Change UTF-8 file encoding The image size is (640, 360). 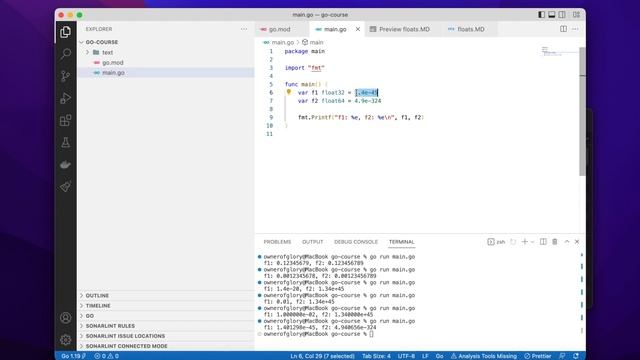coord(406,356)
